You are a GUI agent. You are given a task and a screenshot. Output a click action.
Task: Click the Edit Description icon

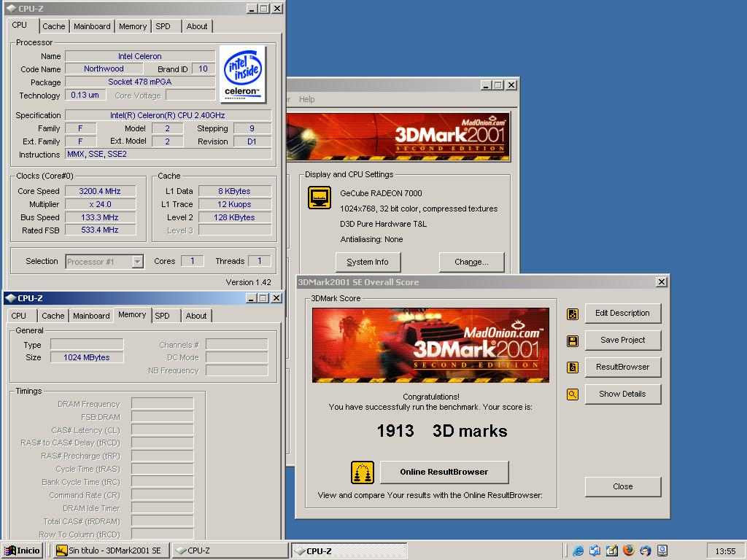click(573, 314)
